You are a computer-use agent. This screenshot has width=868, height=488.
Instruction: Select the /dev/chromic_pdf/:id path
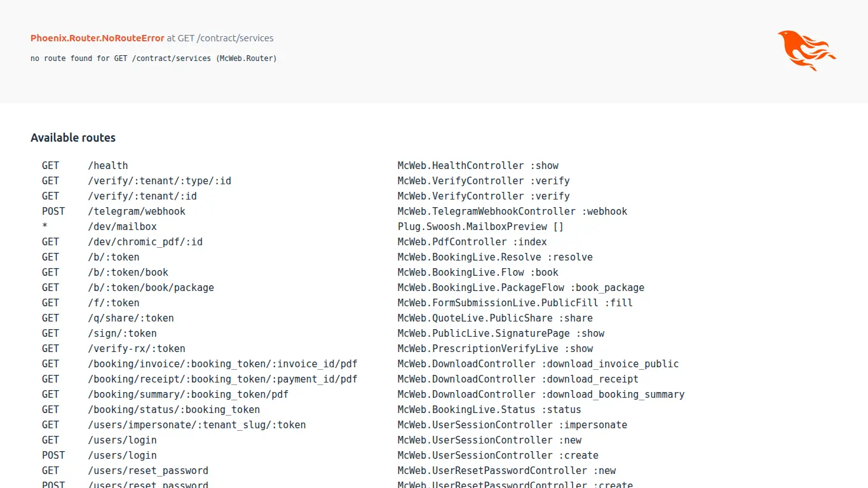146,242
